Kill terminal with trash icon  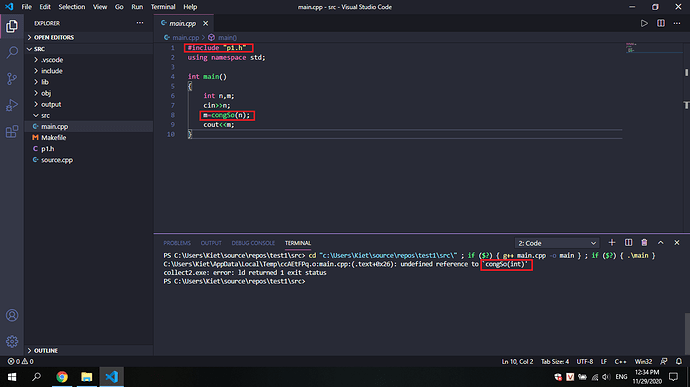[x=644, y=243]
